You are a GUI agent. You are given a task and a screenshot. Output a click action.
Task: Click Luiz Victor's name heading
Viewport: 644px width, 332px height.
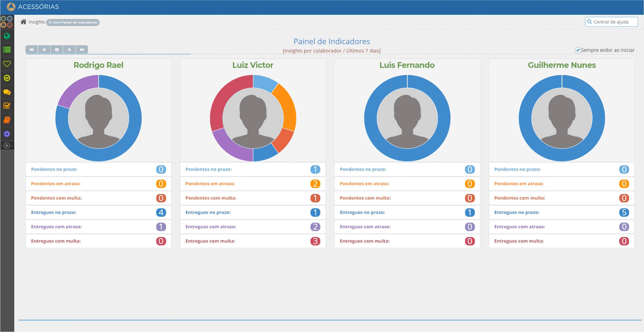(x=253, y=65)
